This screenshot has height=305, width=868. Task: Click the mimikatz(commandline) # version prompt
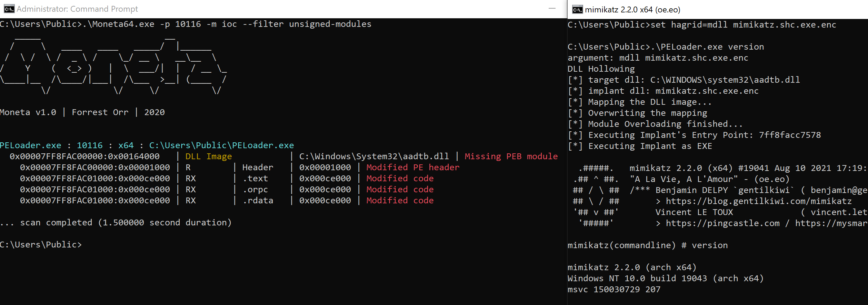(647, 245)
